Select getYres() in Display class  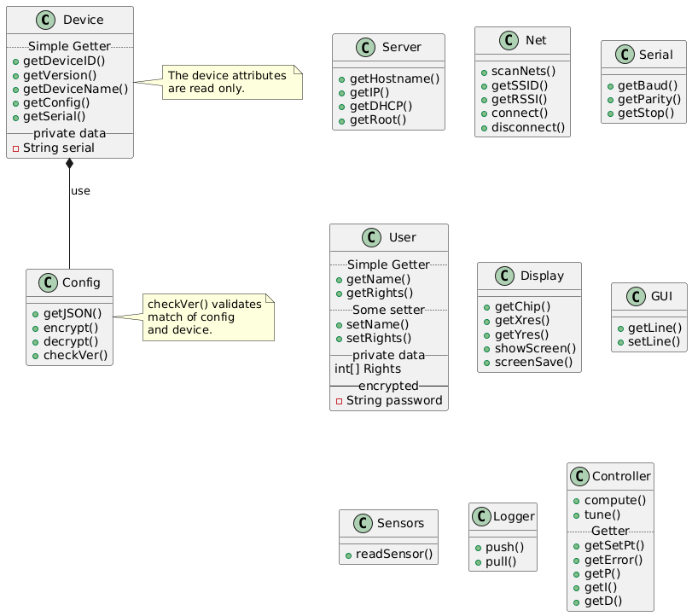[x=521, y=335]
